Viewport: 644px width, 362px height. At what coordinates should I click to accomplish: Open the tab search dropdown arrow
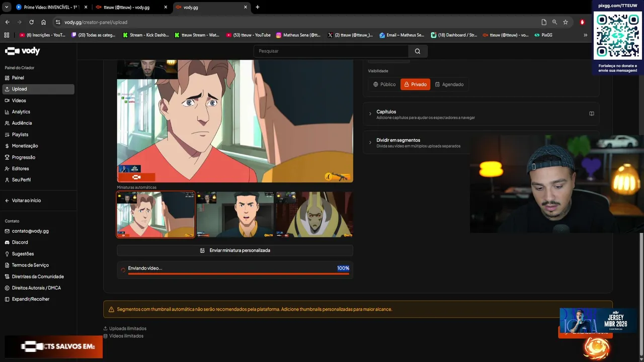point(7,7)
